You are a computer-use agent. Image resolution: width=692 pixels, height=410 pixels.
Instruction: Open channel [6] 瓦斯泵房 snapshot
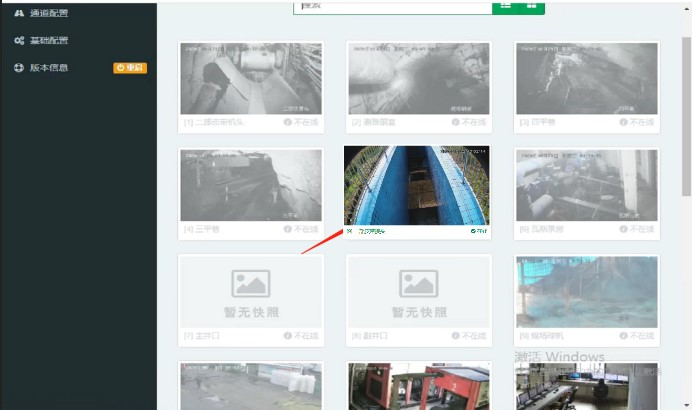587,185
